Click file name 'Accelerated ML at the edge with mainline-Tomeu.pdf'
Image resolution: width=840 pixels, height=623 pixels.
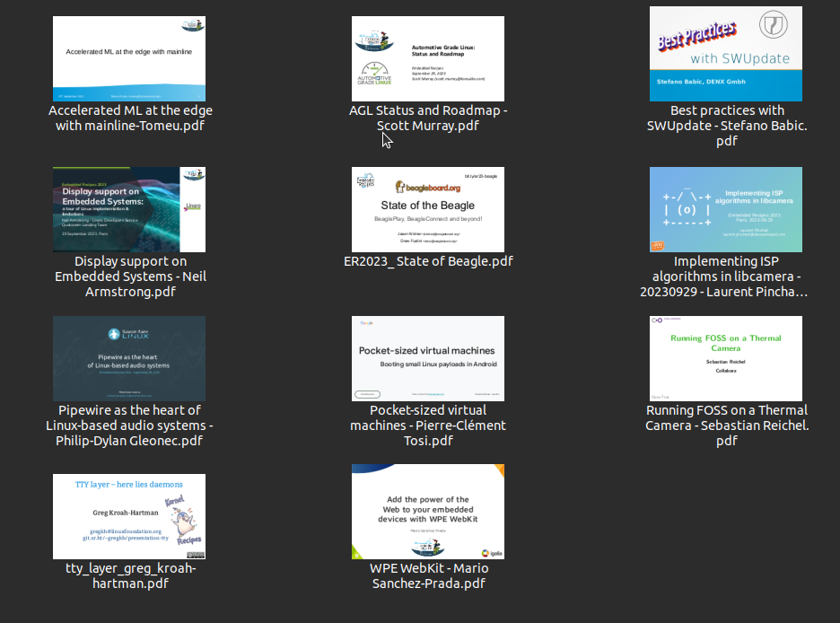130,118
